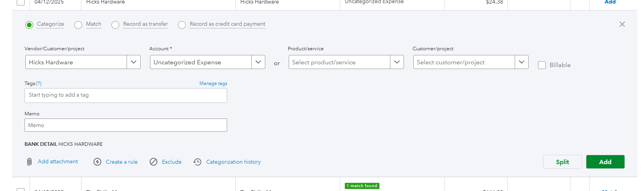
Task: Click the Manage tags link
Action: [x=213, y=83]
